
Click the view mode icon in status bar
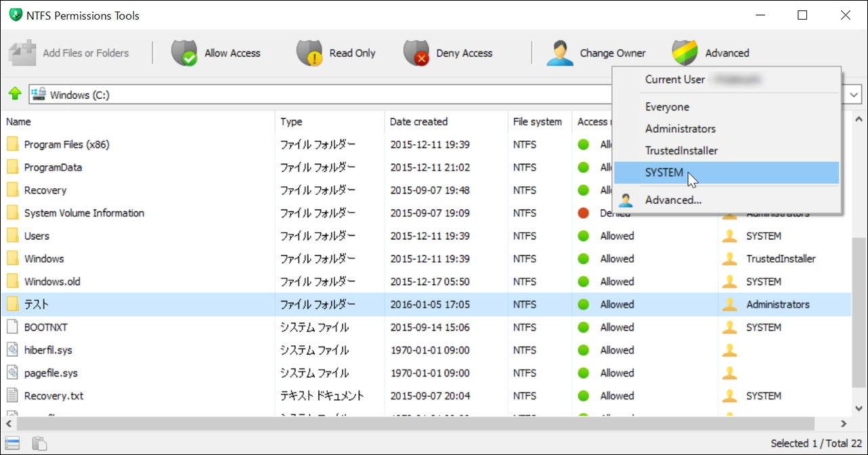[x=13, y=443]
